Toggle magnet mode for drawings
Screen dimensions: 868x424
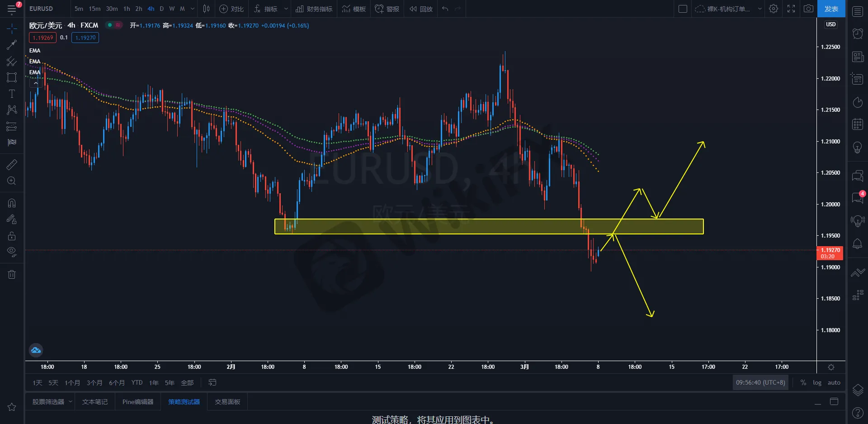12,203
